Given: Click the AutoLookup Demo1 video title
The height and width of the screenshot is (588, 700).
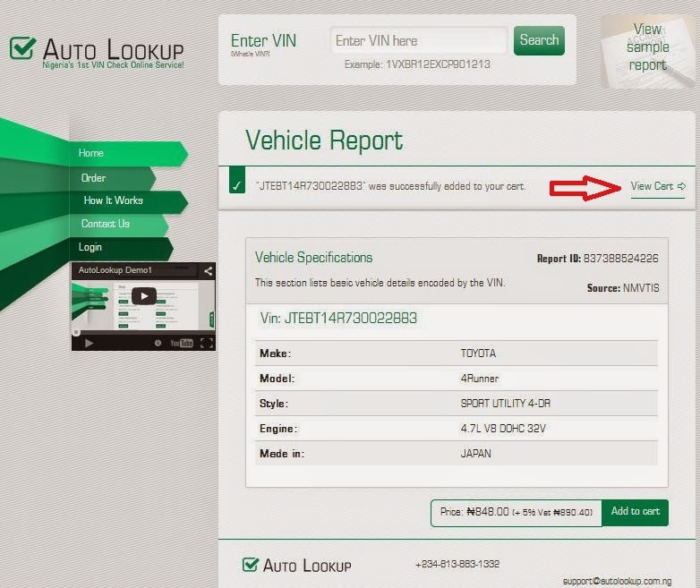Looking at the screenshot, I should coord(115,270).
